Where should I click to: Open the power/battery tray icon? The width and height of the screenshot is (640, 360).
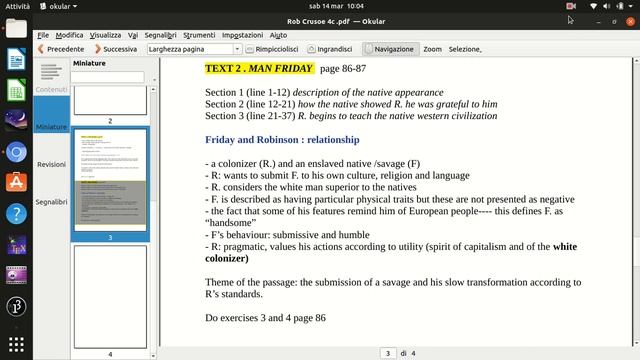coord(620,6)
